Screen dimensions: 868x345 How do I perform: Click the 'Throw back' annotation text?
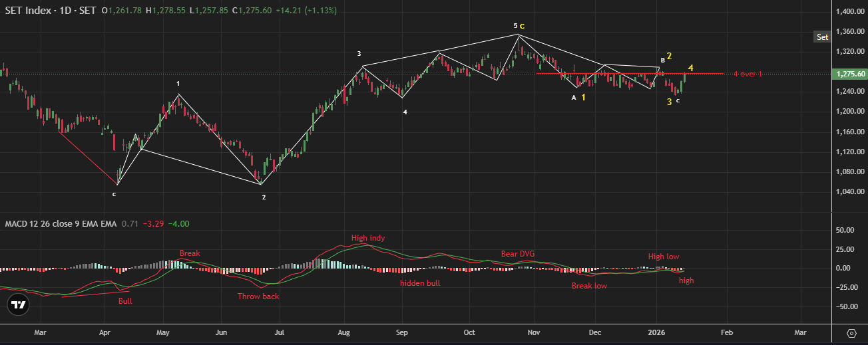coord(258,296)
